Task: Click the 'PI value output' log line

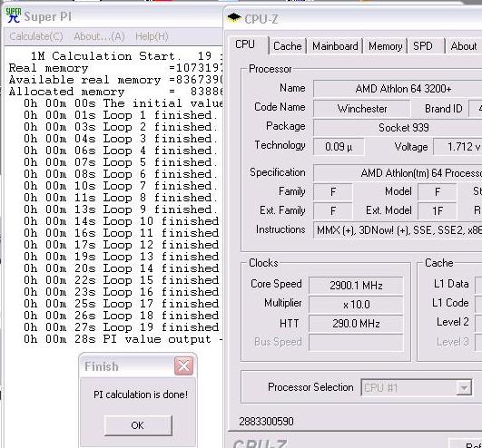Action: click(123, 339)
